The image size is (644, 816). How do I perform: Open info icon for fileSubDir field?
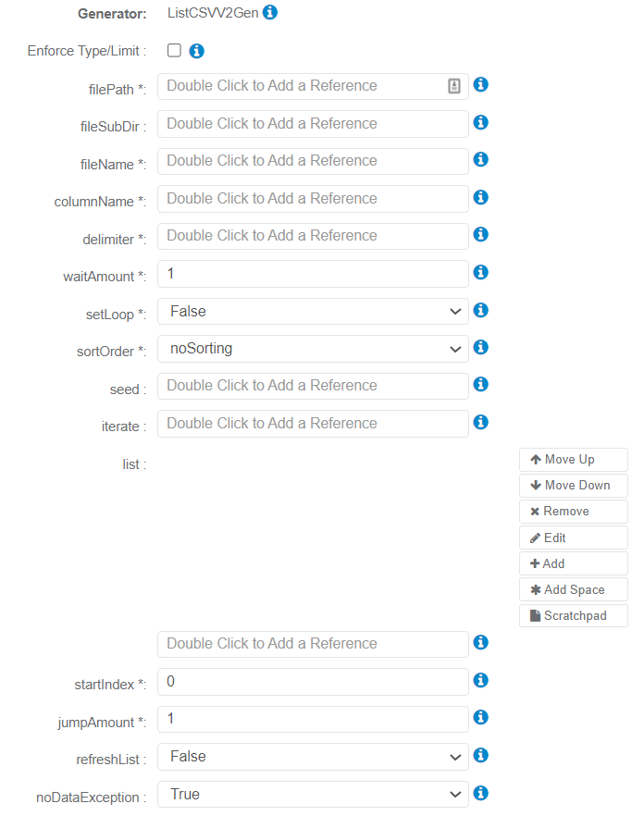coord(480,122)
